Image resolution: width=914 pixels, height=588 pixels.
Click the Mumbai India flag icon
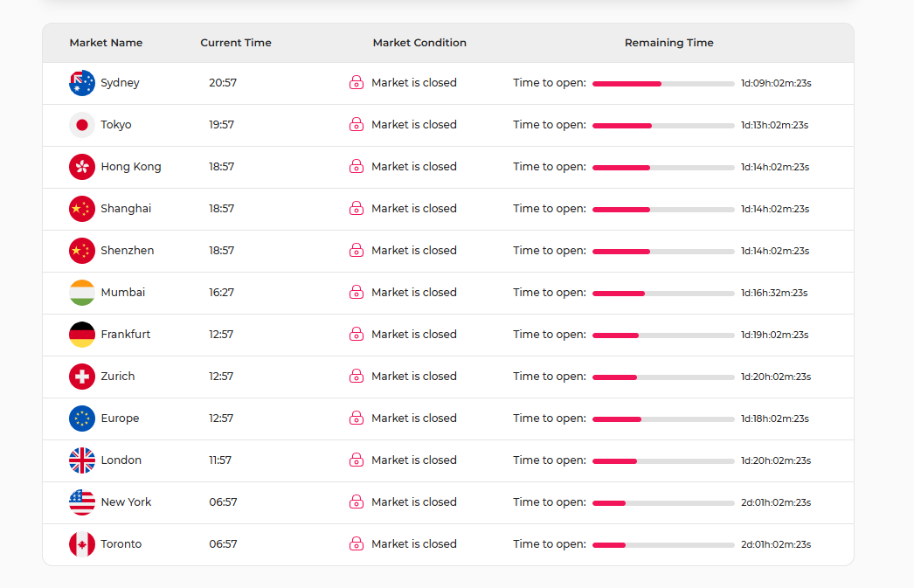[82, 293]
